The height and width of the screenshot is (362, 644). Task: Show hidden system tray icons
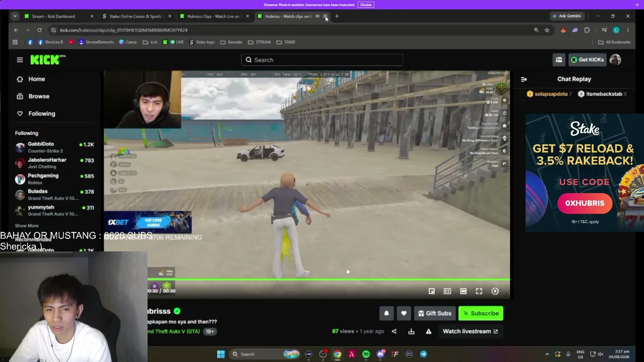click(547, 354)
